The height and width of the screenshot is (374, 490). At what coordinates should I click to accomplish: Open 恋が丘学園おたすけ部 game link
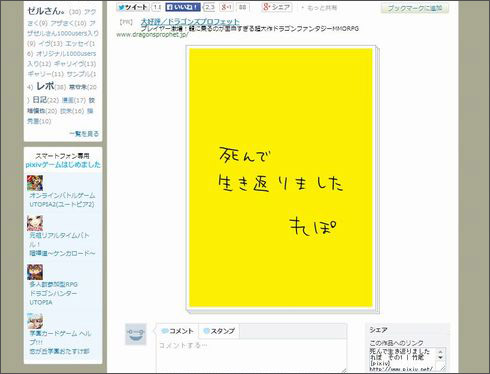coord(59,351)
